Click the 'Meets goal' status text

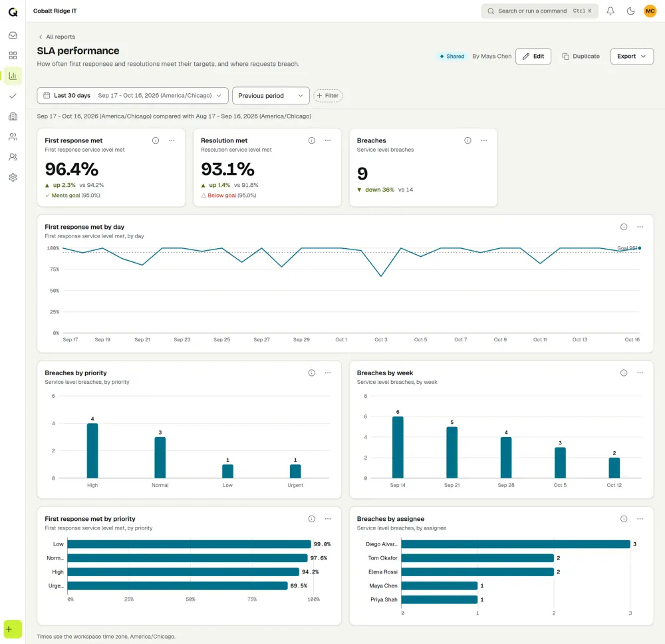[x=66, y=196]
